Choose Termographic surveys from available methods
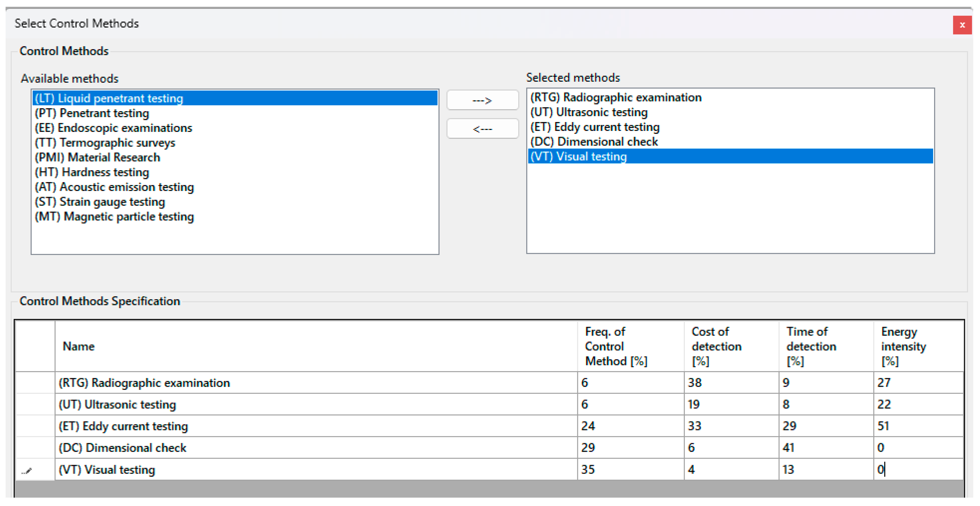Viewport: 980px width, 506px height. click(105, 143)
